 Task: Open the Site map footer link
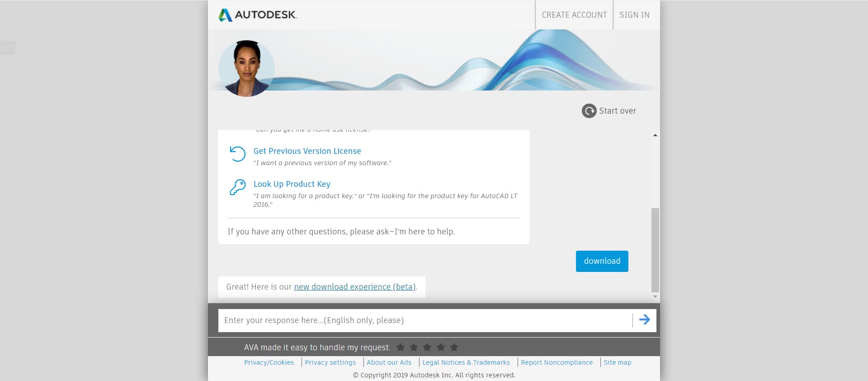tap(617, 362)
